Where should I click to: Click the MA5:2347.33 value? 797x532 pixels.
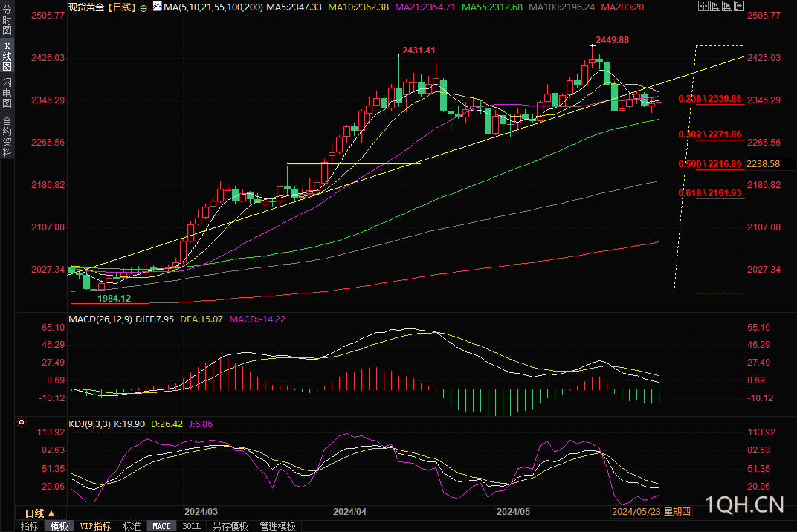[294, 7]
